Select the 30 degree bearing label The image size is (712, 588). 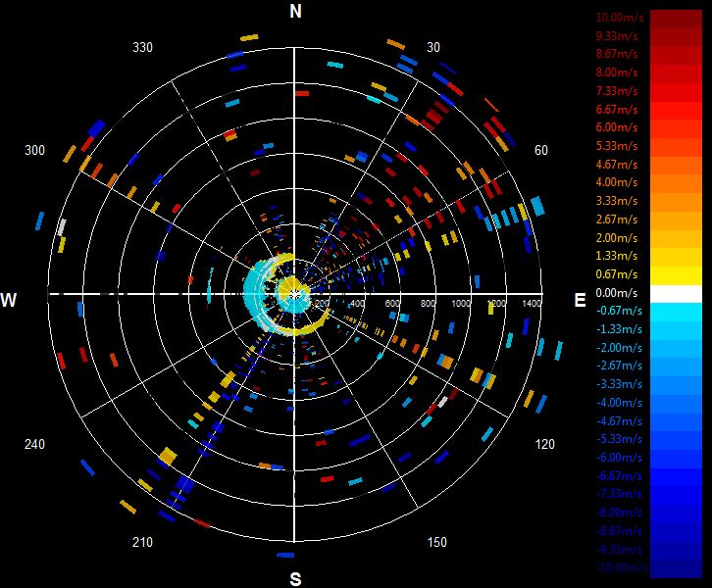coord(433,47)
